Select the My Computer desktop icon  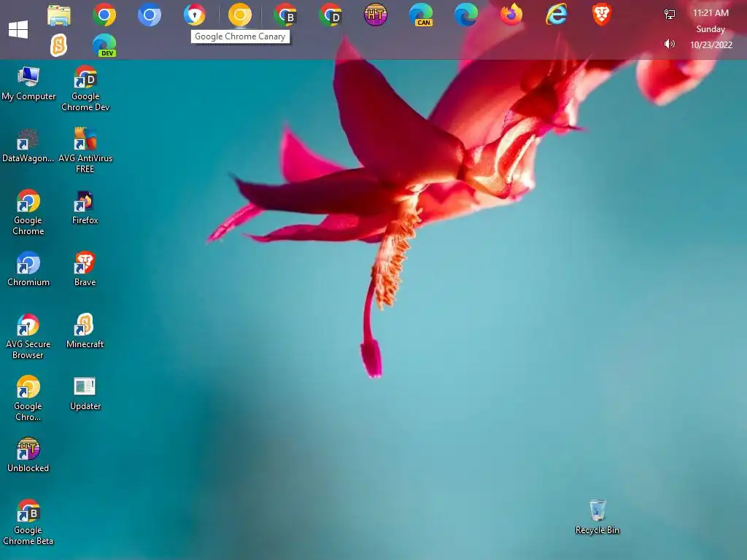click(28, 85)
